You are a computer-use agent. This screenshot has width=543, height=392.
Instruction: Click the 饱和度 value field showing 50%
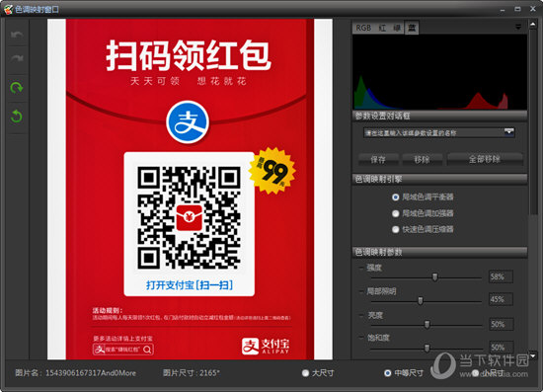pyautogui.click(x=501, y=347)
